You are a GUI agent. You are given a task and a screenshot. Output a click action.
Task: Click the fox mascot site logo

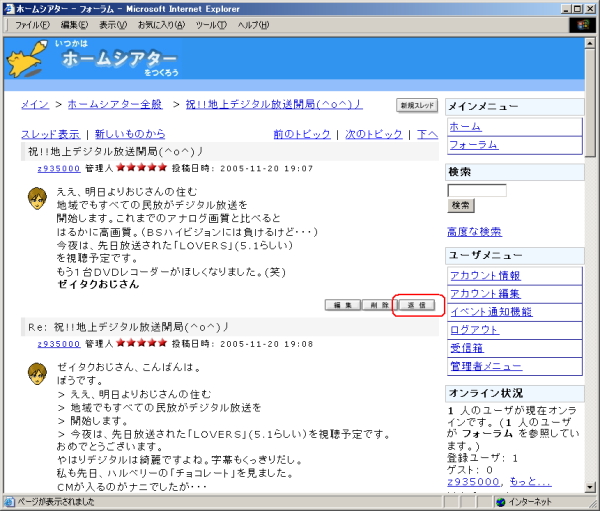pos(26,59)
